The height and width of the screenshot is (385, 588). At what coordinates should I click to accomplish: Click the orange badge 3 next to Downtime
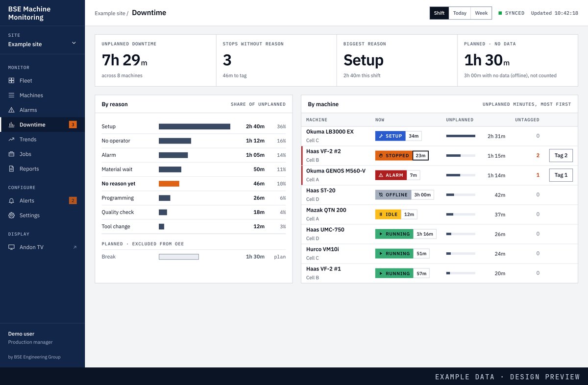73,124
